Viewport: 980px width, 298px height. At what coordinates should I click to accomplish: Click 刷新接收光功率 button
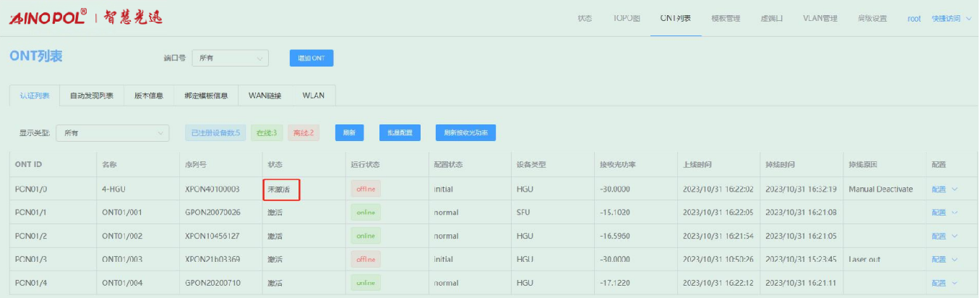point(465,133)
